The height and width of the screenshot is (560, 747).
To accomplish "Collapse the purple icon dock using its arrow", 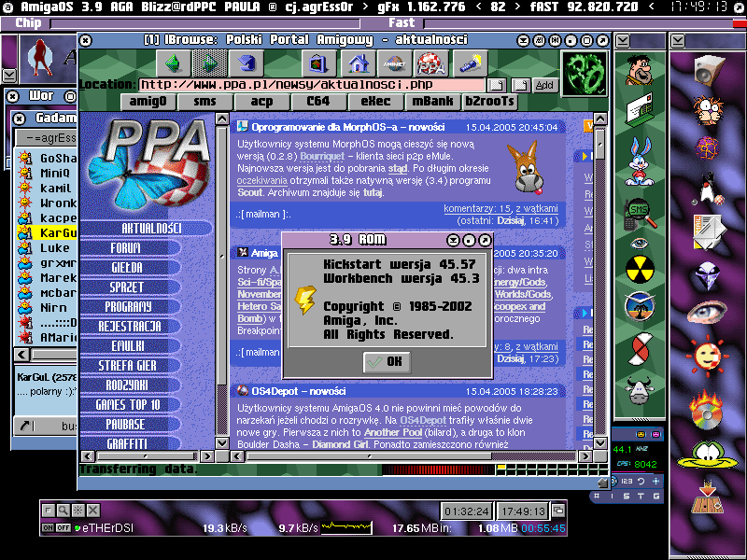I will point(678,41).
